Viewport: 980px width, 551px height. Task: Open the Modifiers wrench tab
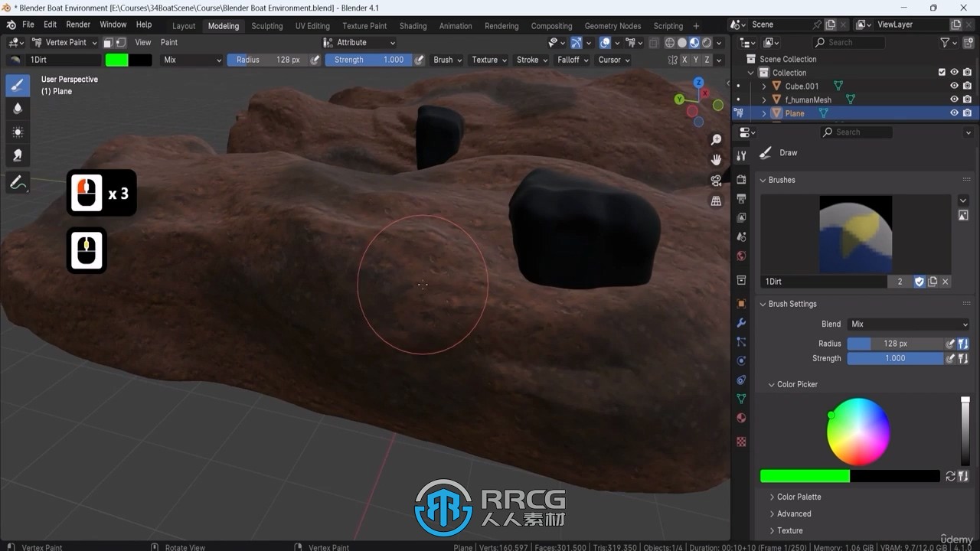pos(741,323)
